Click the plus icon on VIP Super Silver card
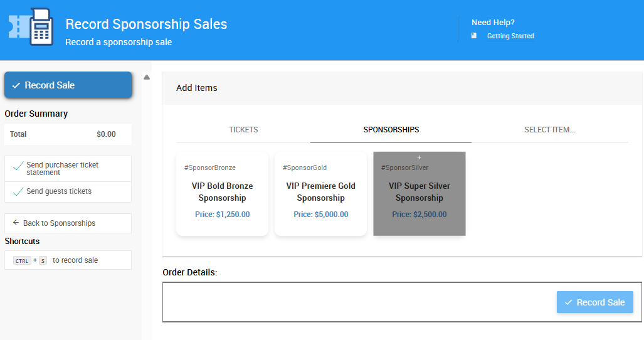644x340 pixels. point(420,157)
